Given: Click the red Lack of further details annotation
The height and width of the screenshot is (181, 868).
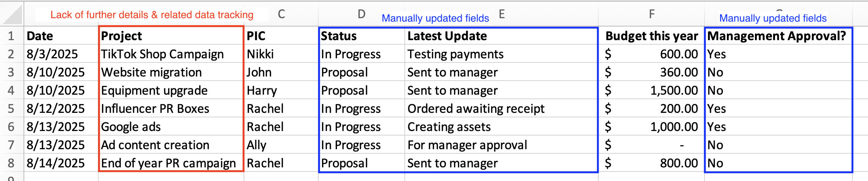Looking at the screenshot, I should pyautogui.click(x=152, y=15).
